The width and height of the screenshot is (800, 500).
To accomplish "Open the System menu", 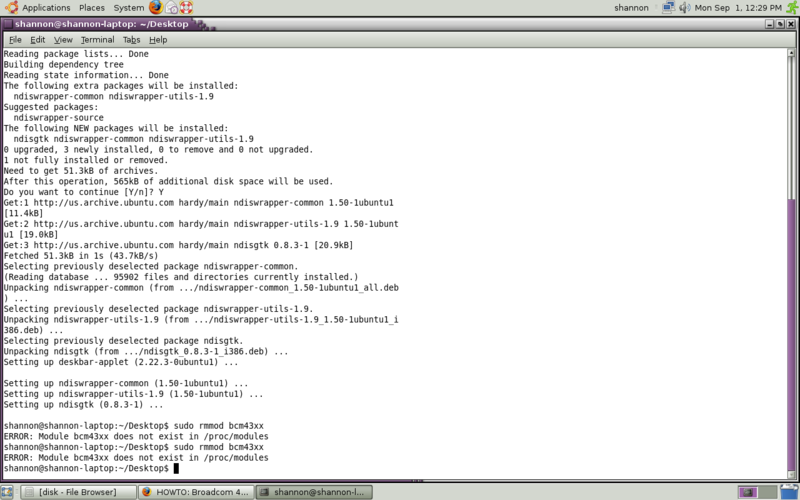I will click(129, 8).
